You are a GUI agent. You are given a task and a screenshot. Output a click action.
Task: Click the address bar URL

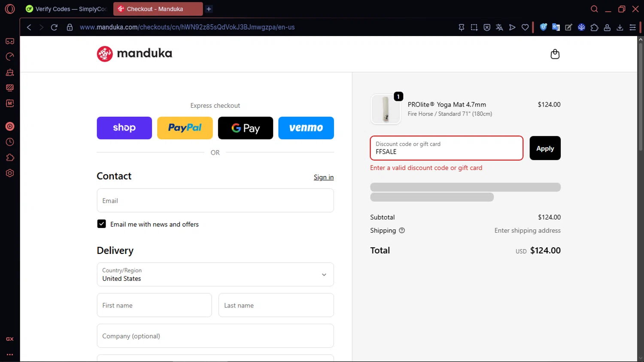pyautogui.click(x=187, y=27)
